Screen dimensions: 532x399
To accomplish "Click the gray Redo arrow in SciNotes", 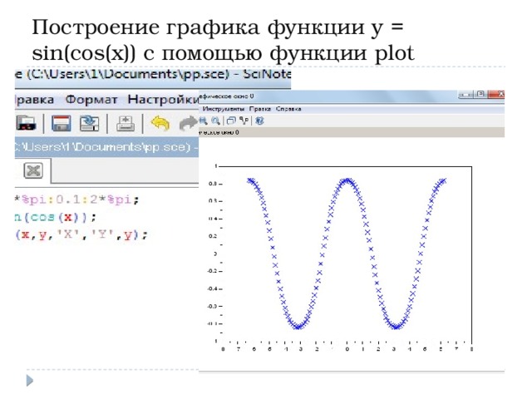I will click(x=189, y=123).
